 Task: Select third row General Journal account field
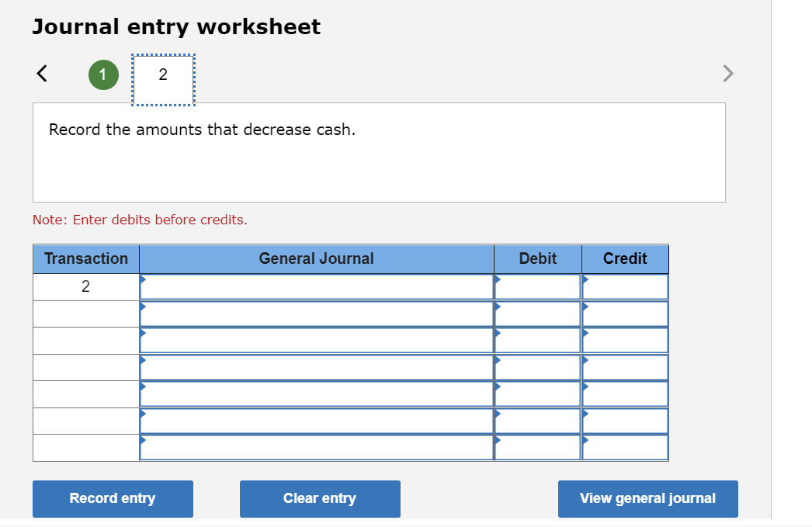[317, 341]
